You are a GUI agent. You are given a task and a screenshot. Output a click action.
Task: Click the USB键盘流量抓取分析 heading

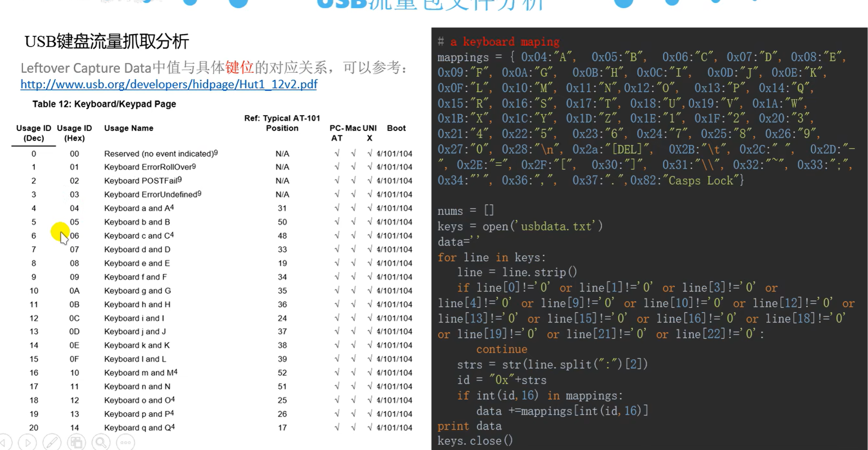pos(107,42)
